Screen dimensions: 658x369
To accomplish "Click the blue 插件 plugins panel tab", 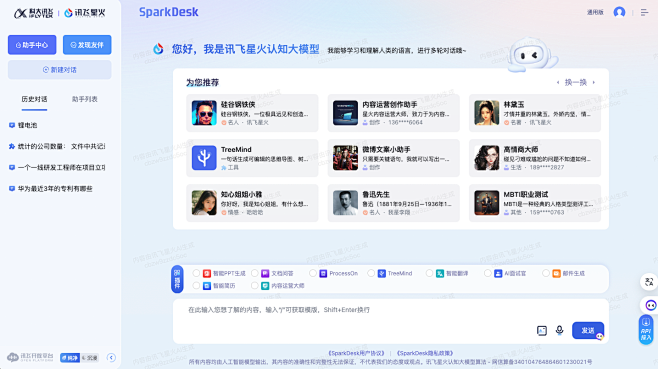I will [177, 279].
